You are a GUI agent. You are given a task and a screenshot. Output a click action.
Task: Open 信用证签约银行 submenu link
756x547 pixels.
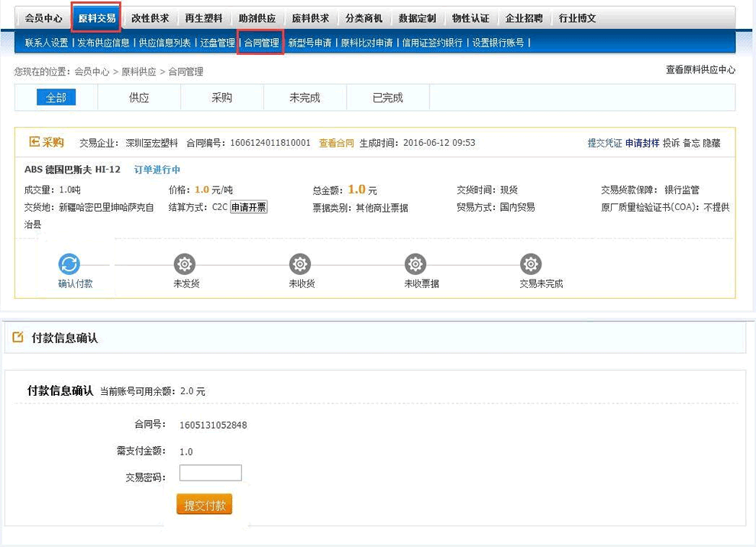coord(432,43)
